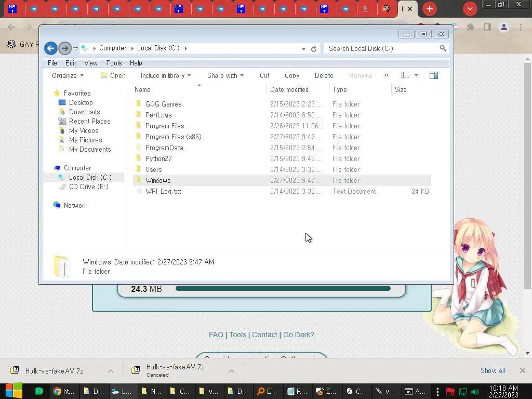This screenshot has width=532, height=399.
Task: Toggle the preview pane icon
Action: (x=434, y=75)
